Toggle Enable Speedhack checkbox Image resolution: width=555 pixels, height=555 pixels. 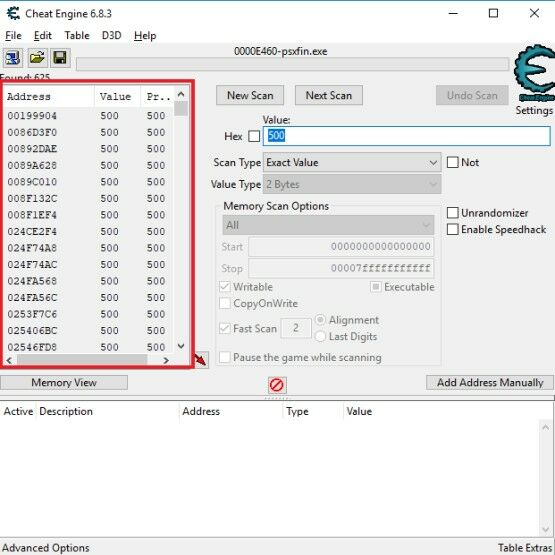(452, 230)
